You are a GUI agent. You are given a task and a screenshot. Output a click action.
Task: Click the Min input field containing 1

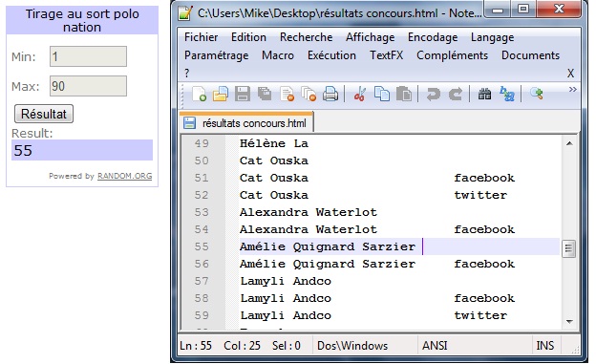(x=88, y=56)
